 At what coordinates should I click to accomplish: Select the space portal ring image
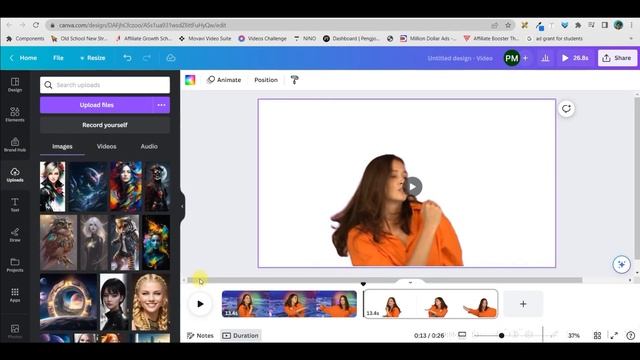[69, 302]
